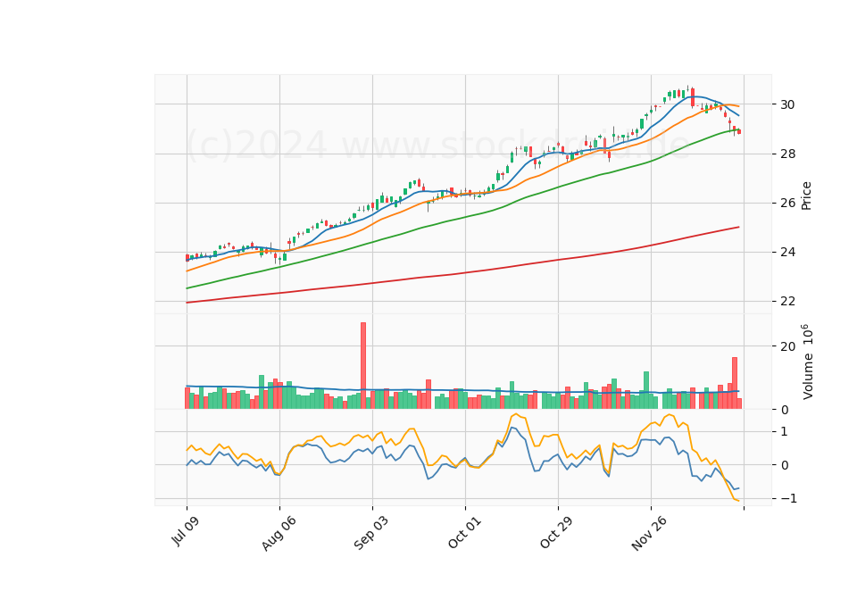Click the tallest red volume bar near Sep 03
857x616 pixels.
pos(363,366)
